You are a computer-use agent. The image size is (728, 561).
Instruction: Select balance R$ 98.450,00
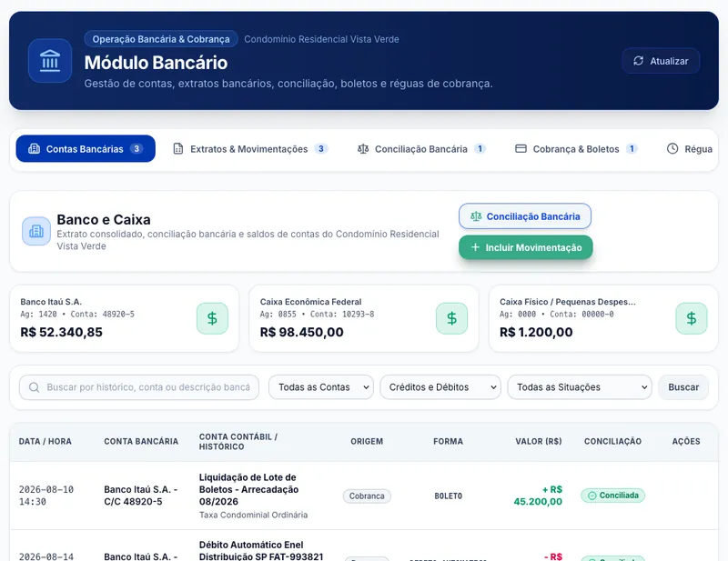click(x=302, y=332)
